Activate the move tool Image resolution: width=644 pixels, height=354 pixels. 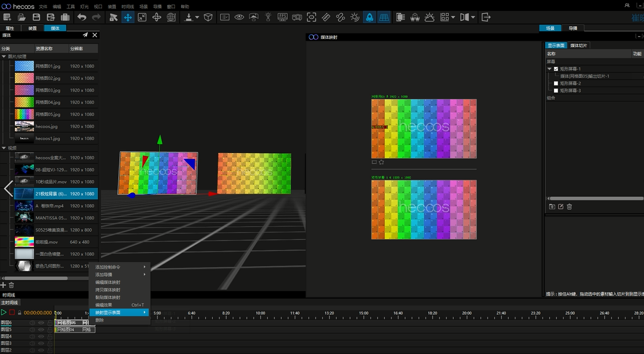(128, 17)
